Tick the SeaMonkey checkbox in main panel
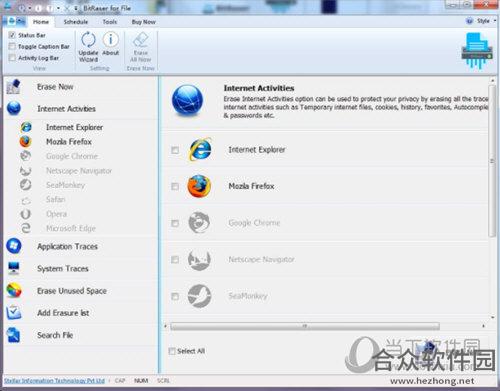Image resolution: width=500 pixels, height=391 pixels. [175, 296]
